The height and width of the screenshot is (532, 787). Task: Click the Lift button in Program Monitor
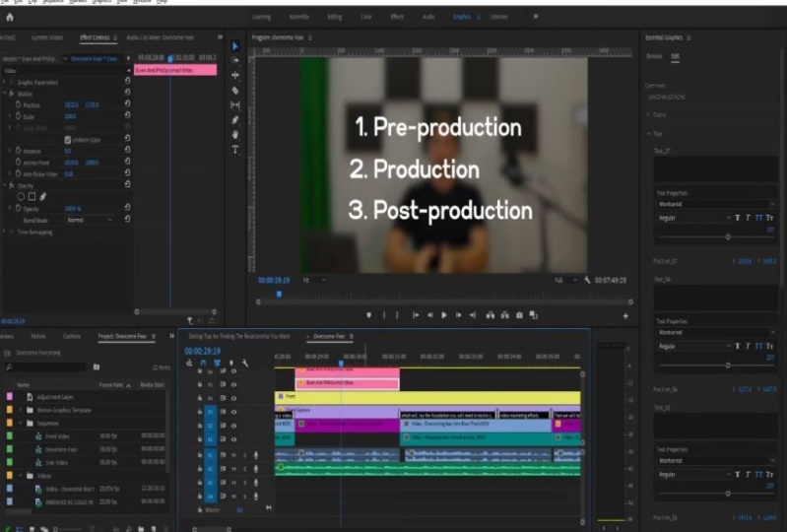491,315
